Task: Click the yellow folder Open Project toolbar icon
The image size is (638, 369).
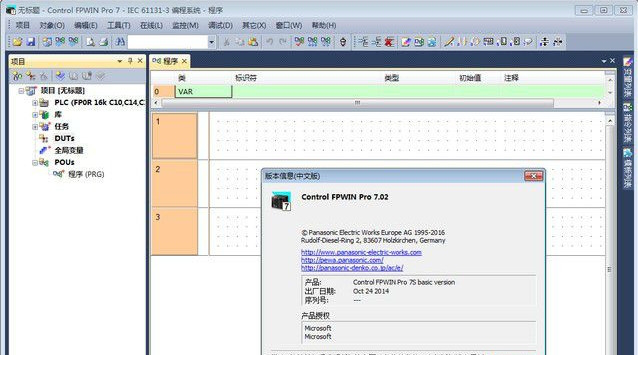Action: pyautogui.click(x=17, y=41)
